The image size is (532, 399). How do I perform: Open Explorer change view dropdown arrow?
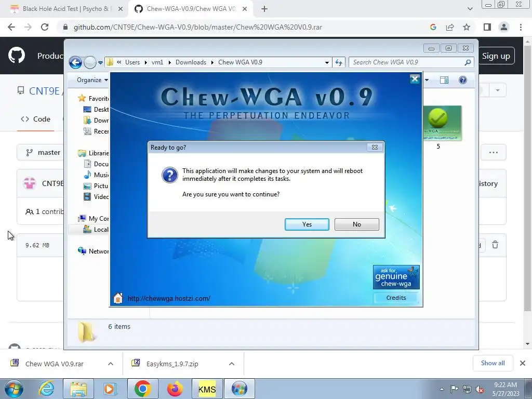(x=427, y=80)
